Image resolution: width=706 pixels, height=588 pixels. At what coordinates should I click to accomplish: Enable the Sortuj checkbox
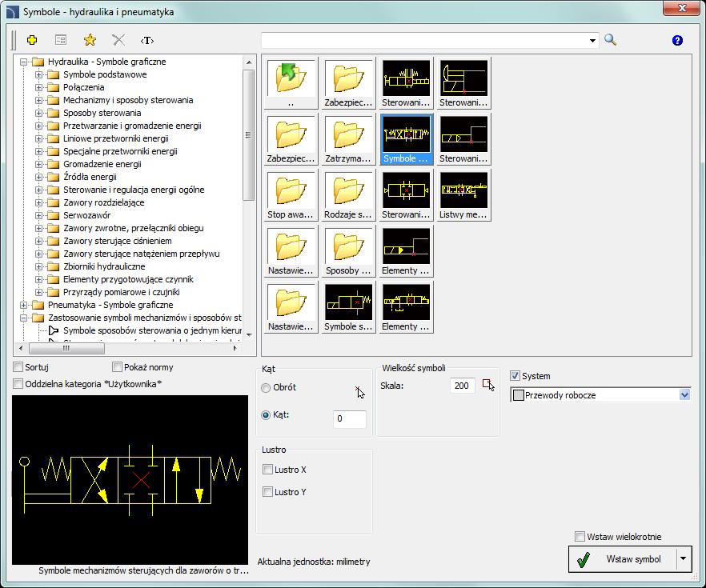pos(18,367)
